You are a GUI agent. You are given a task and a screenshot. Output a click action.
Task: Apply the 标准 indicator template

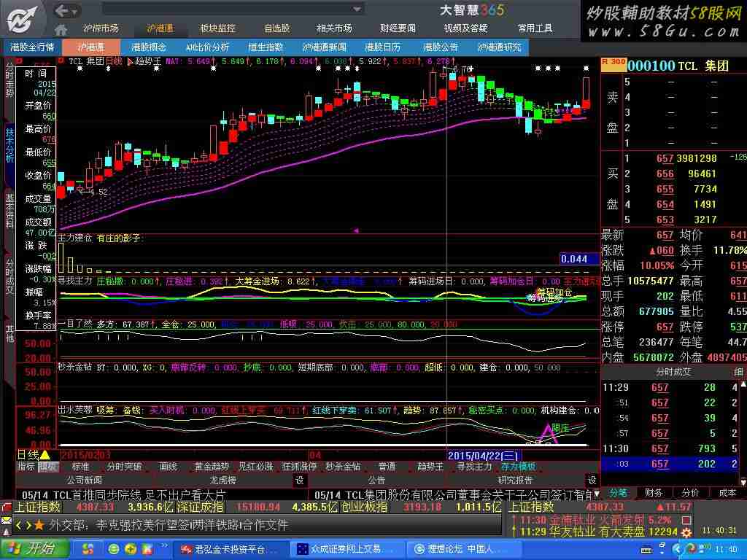click(x=80, y=467)
